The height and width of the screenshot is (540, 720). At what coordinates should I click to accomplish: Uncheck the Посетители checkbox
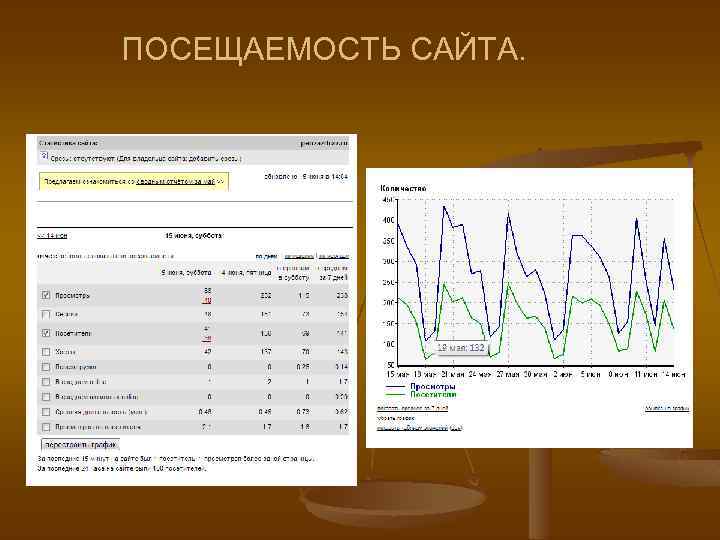coord(45,333)
